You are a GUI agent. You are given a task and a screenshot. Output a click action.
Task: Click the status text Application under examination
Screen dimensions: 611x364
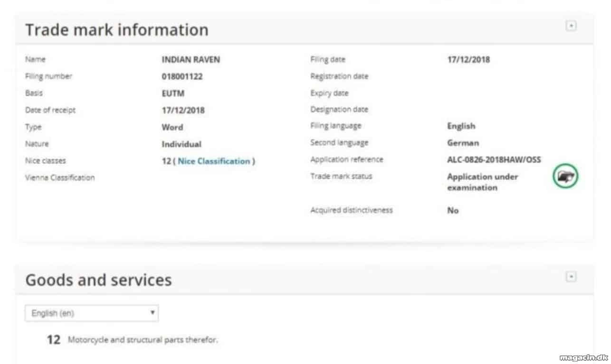click(482, 182)
